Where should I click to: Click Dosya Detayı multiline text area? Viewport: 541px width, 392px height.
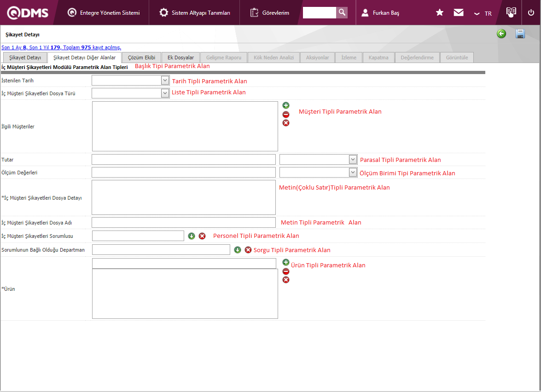(184, 197)
